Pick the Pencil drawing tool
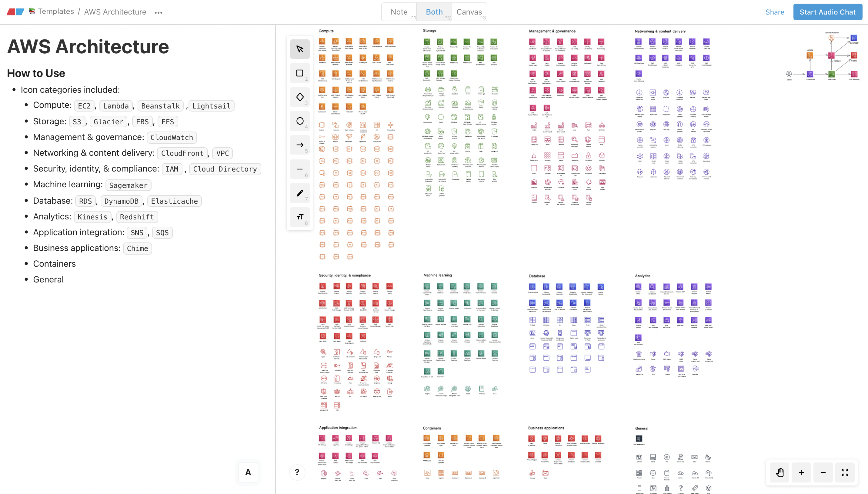The width and height of the screenshot is (868, 494). pos(299,193)
